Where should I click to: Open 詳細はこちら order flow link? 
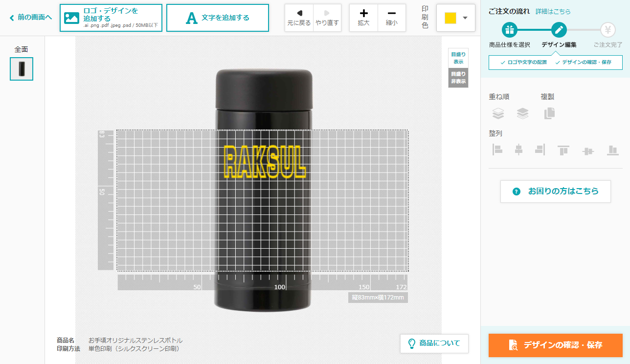553,11
